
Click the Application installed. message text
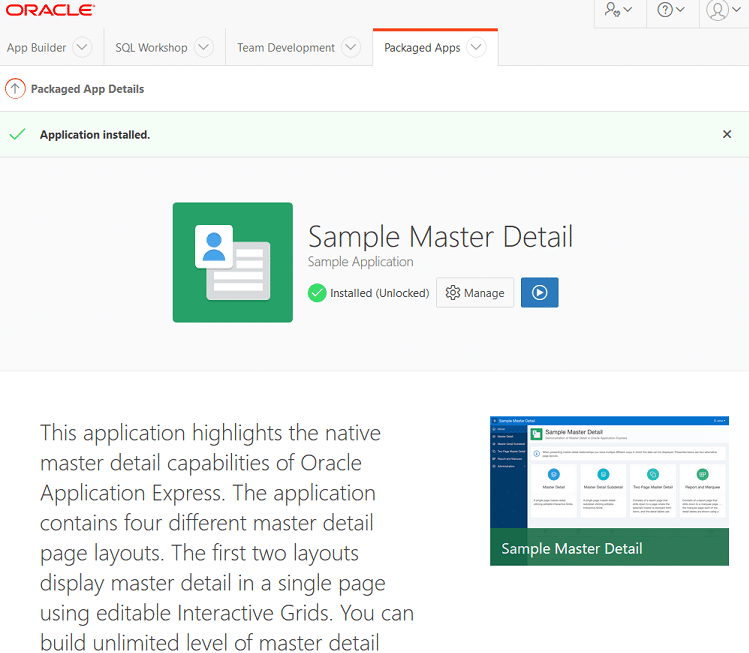[x=95, y=135]
